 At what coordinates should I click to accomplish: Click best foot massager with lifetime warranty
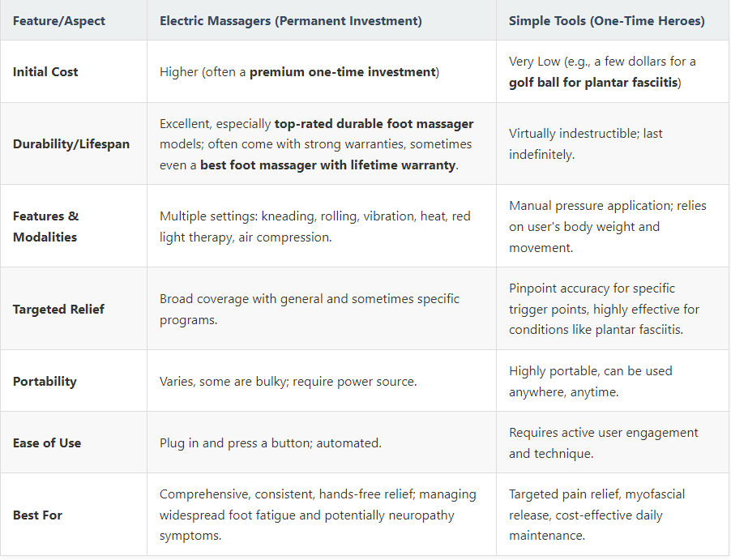pos(327,165)
